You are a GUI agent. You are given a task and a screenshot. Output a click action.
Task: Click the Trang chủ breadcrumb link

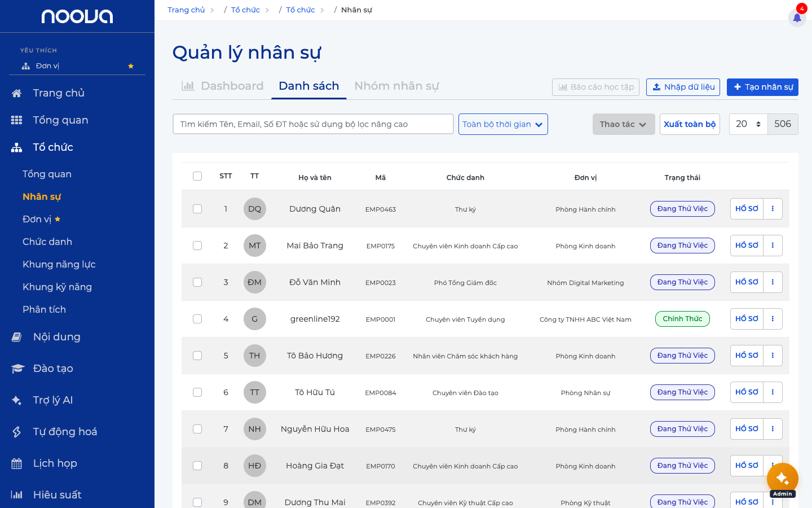pyautogui.click(x=186, y=10)
